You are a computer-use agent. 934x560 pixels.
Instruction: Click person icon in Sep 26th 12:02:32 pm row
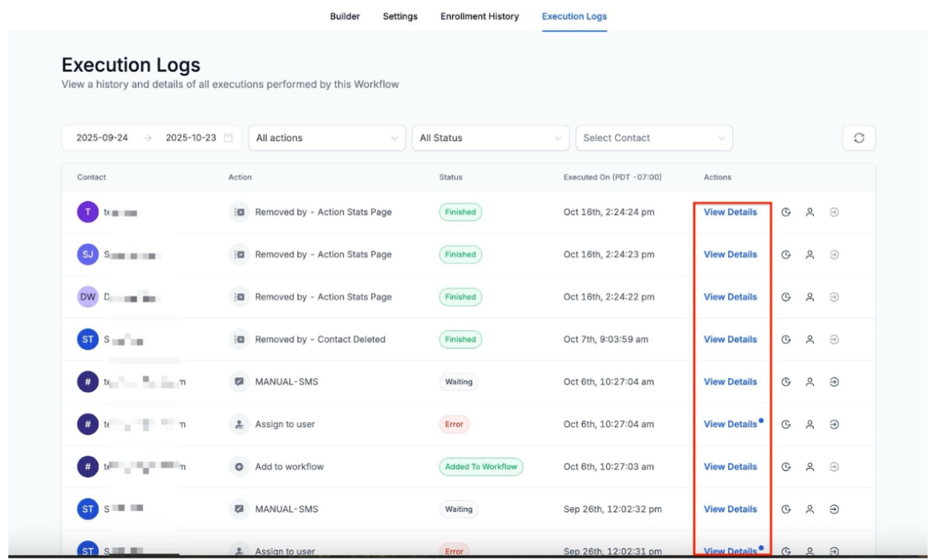810,510
